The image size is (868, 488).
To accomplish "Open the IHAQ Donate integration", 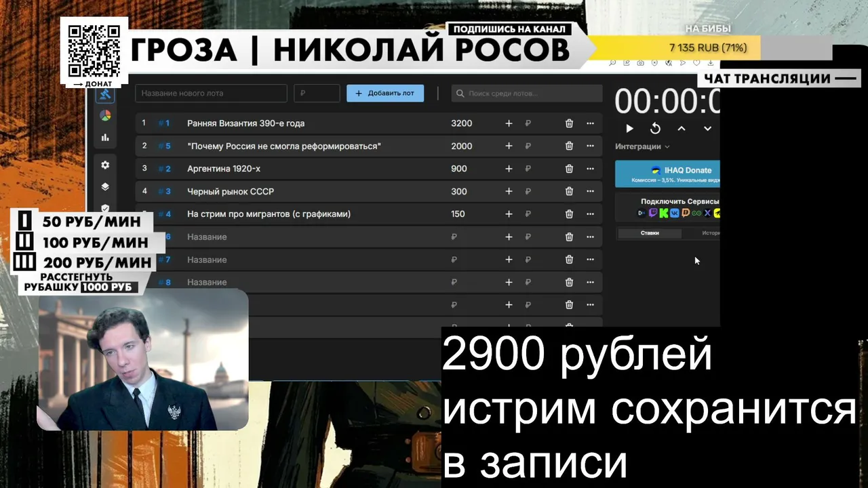I will (x=667, y=174).
